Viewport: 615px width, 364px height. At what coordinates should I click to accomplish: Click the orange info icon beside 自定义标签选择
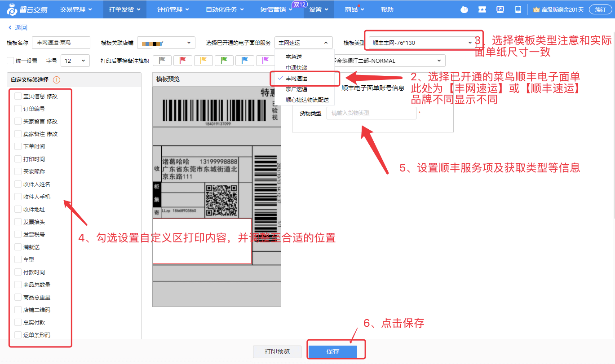click(57, 80)
